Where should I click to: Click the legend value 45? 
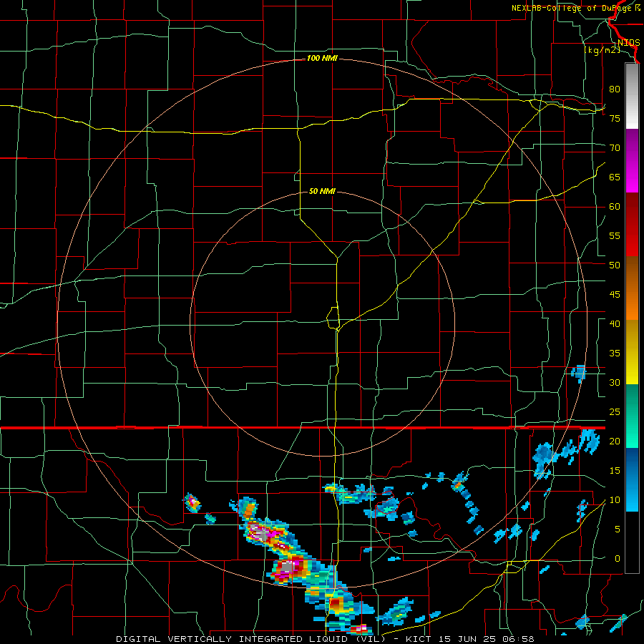coord(615,295)
